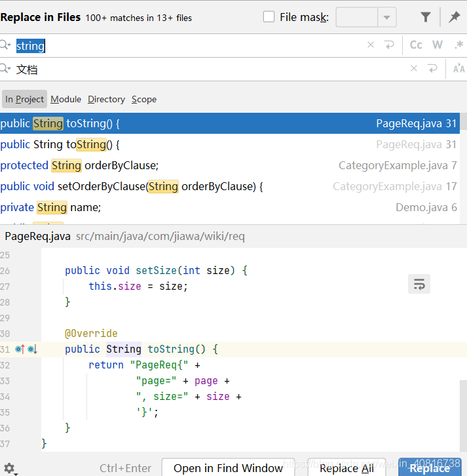Image resolution: width=467 pixels, height=476 pixels.
Task: Click the Replace All button
Action: 346,467
